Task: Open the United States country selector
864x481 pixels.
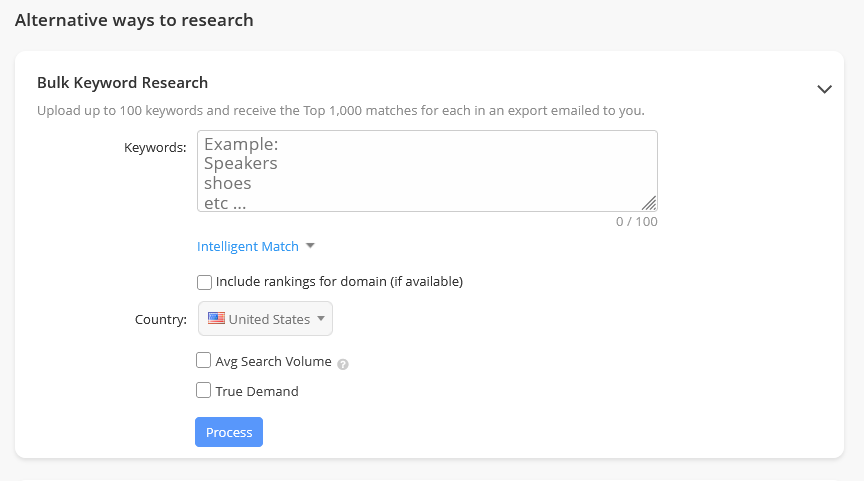Action: (x=266, y=319)
